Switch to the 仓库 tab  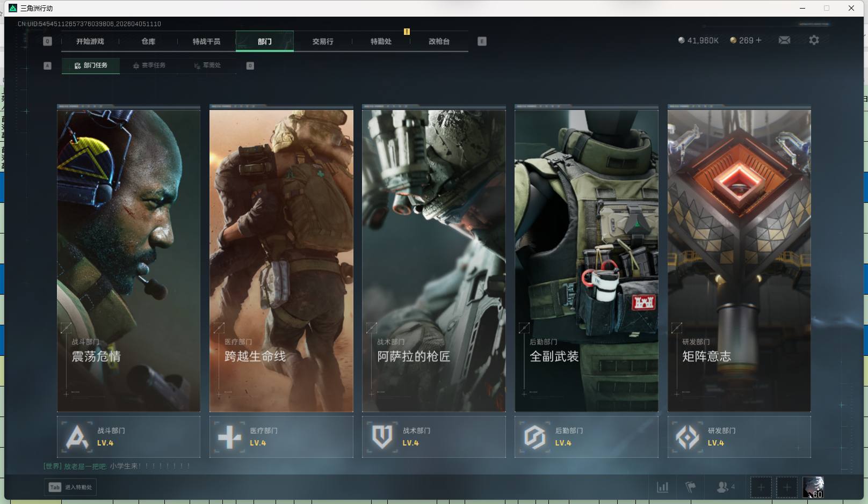[148, 41]
